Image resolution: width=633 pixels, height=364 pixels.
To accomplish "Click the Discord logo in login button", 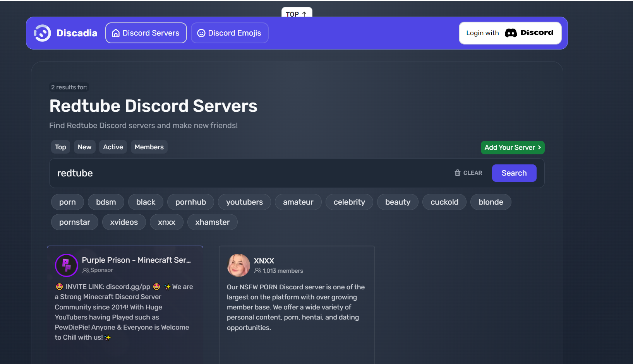I will [511, 33].
